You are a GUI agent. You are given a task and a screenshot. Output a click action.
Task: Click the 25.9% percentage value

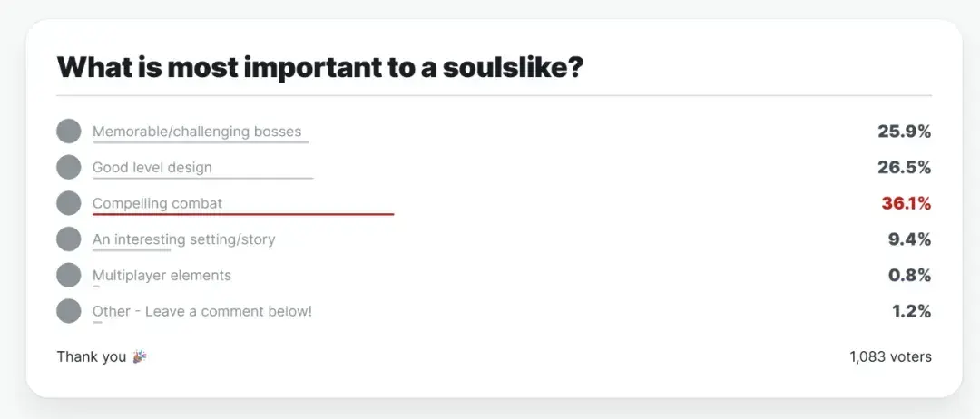(905, 132)
